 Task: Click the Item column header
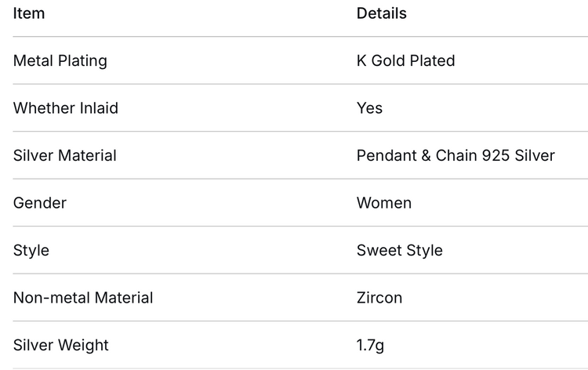click(x=29, y=13)
